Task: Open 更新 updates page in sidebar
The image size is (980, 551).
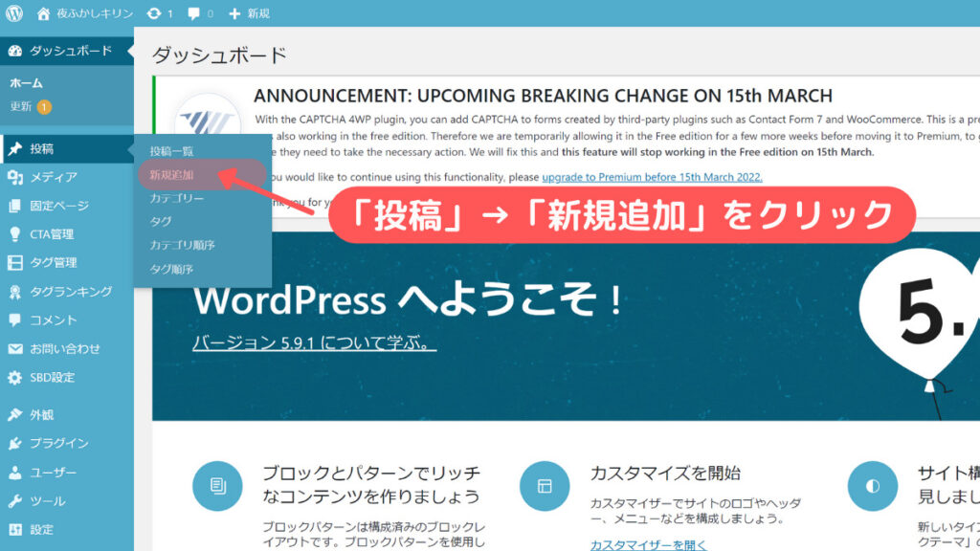Action: tap(21, 107)
